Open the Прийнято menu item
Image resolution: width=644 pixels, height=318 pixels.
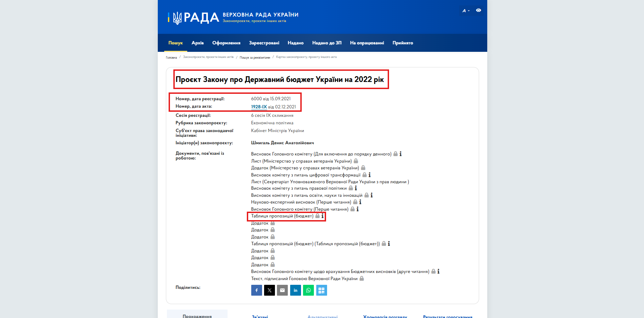click(403, 43)
